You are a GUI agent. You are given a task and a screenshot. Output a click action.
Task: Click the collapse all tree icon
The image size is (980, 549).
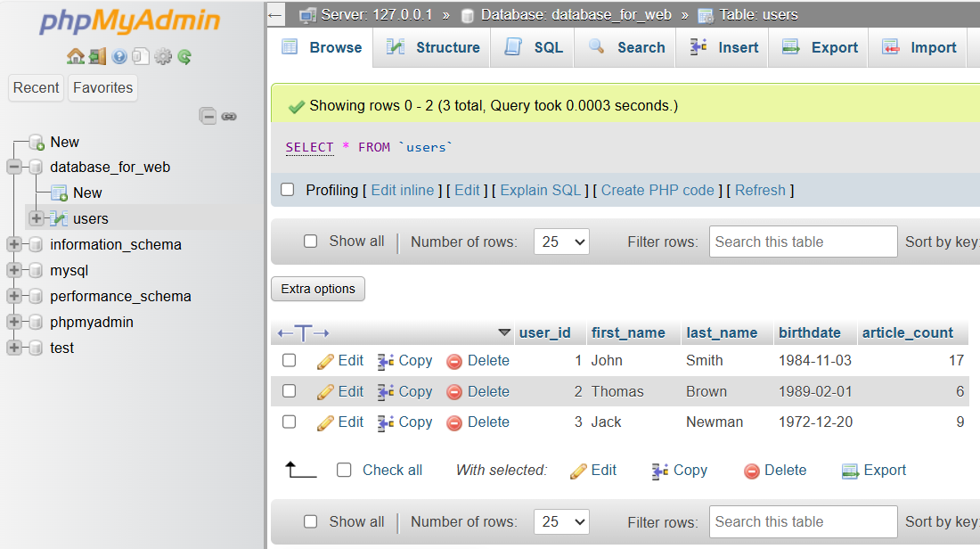208,116
